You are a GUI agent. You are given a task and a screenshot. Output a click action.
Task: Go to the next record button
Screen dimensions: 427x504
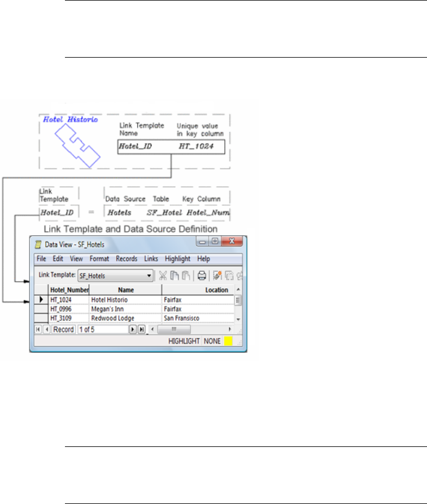tap(133, 329)
